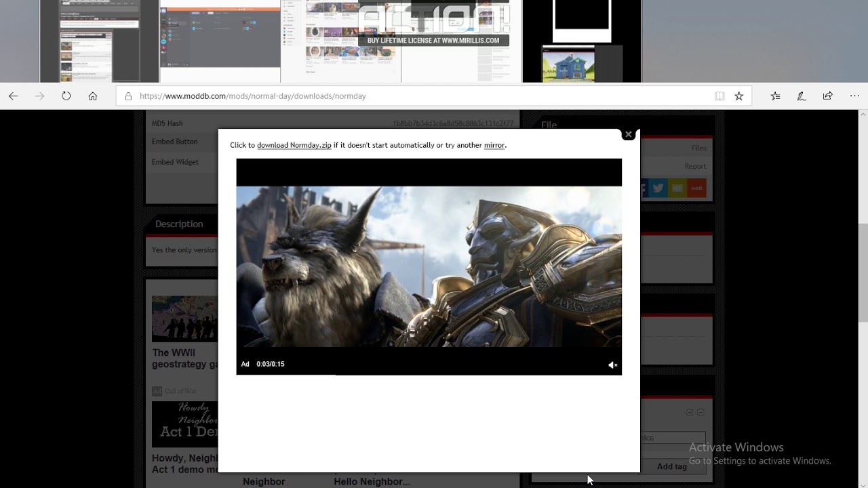The width and height of the screenshot is (868, 488).
Task: Try another mirror link
Action: click(494, 145)
